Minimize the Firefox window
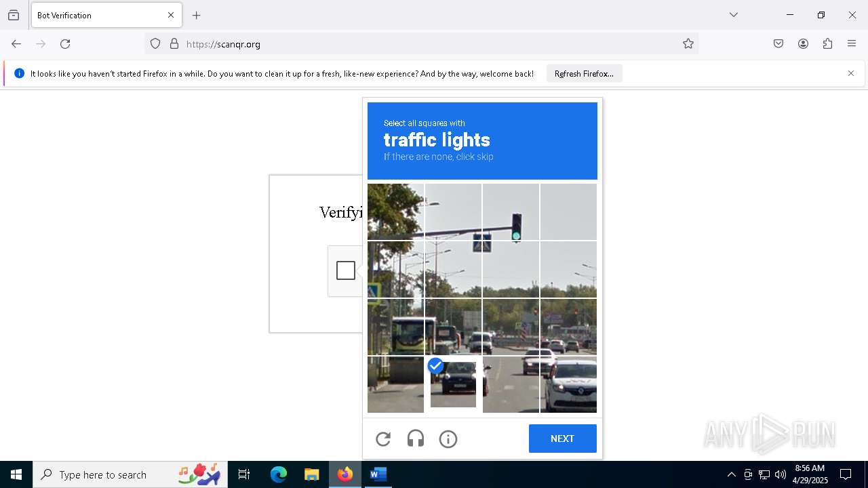 coord(790,15)
